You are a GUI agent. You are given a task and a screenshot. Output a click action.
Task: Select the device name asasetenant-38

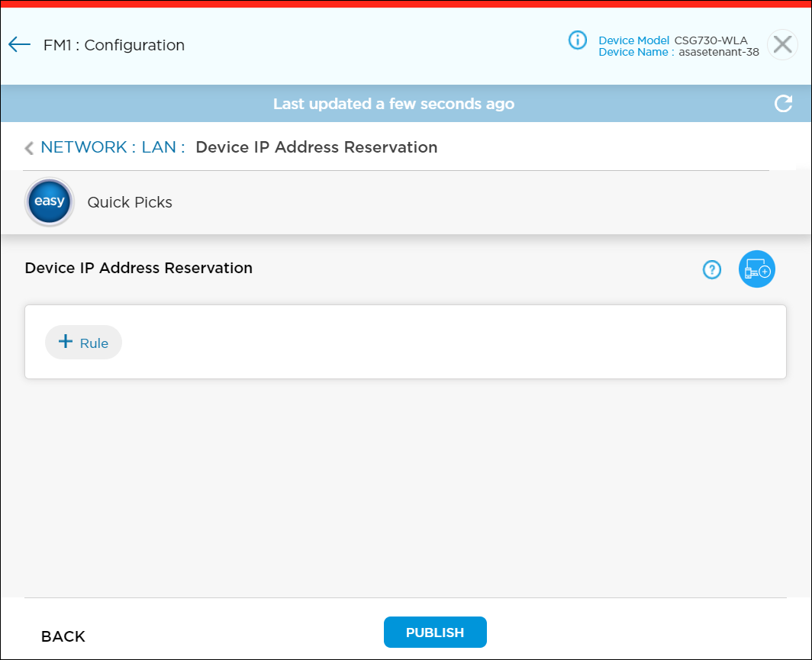click(718, 53)
